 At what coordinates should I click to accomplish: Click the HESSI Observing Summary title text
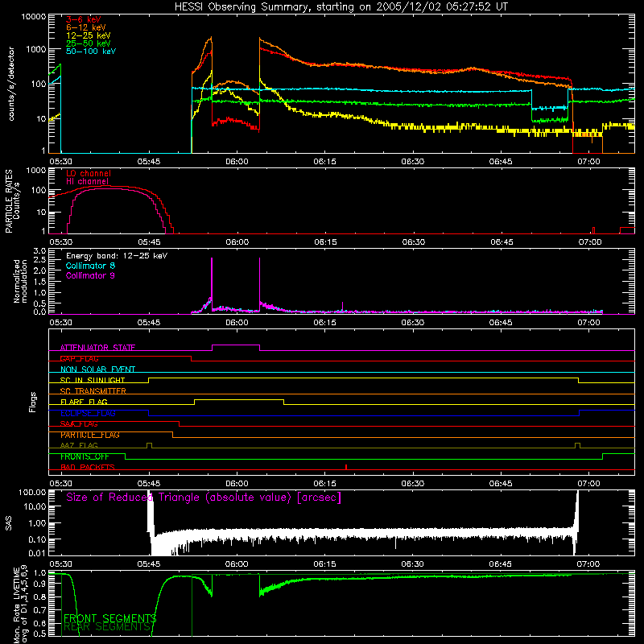[341, 7]
